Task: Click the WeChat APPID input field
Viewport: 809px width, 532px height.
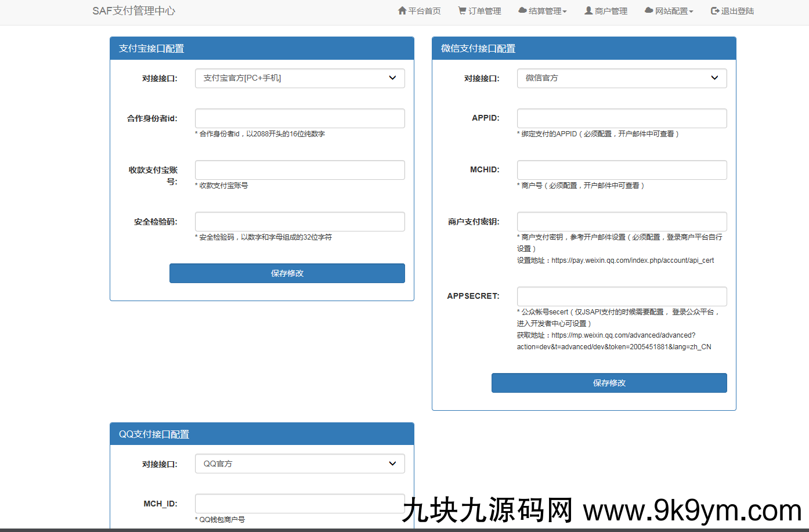Action: (x=622, y=118)
